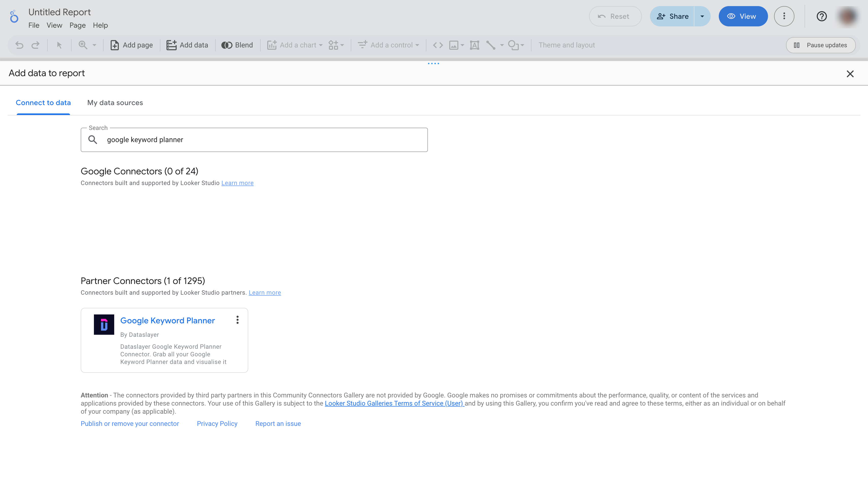Close the Add data to report panel
This screenshot has width=868, height=503.
click(x=850, y=74)
